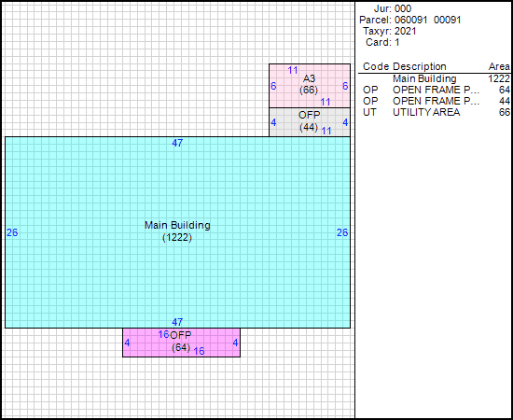Select the Main Building label in sketch

177,225
